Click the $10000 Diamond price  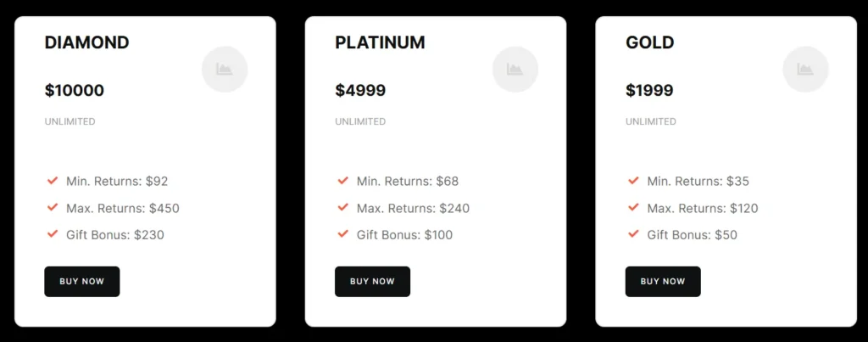(75, 90)
